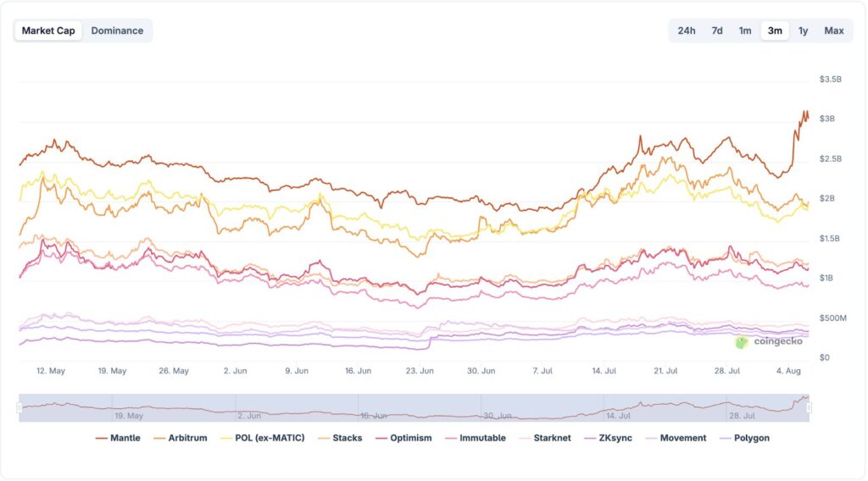Switch the chart to the 1y range
The width and height of the screenshot is (868, 481).
point(803,30)
